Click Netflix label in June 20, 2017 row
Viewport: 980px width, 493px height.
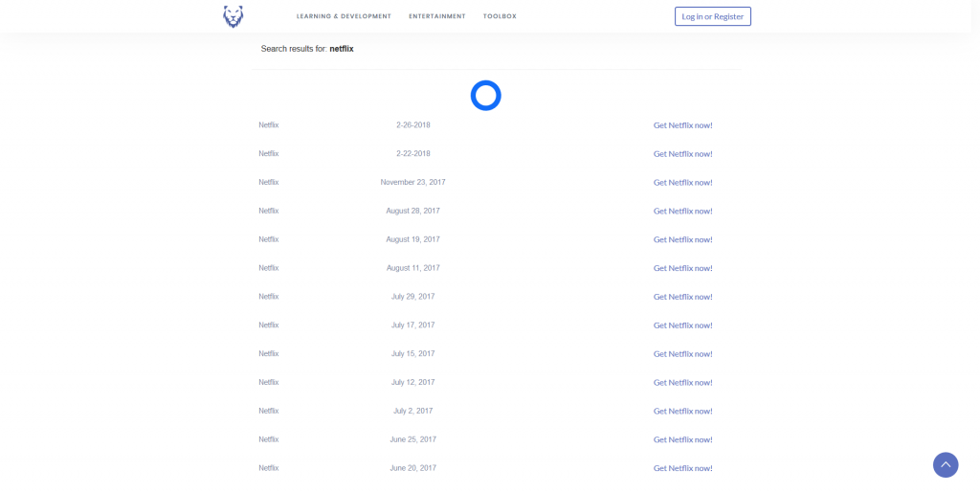click(269, 468)
